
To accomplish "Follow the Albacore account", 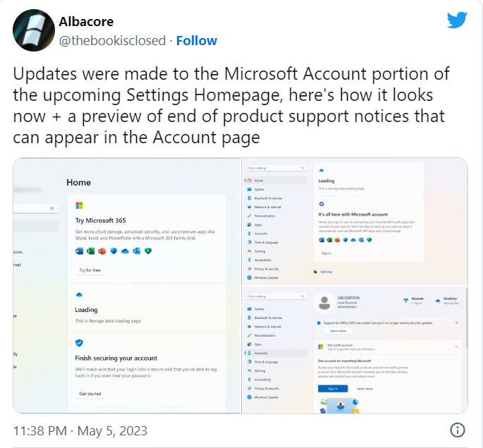I will pyautogui.click(x=197, y=41).
